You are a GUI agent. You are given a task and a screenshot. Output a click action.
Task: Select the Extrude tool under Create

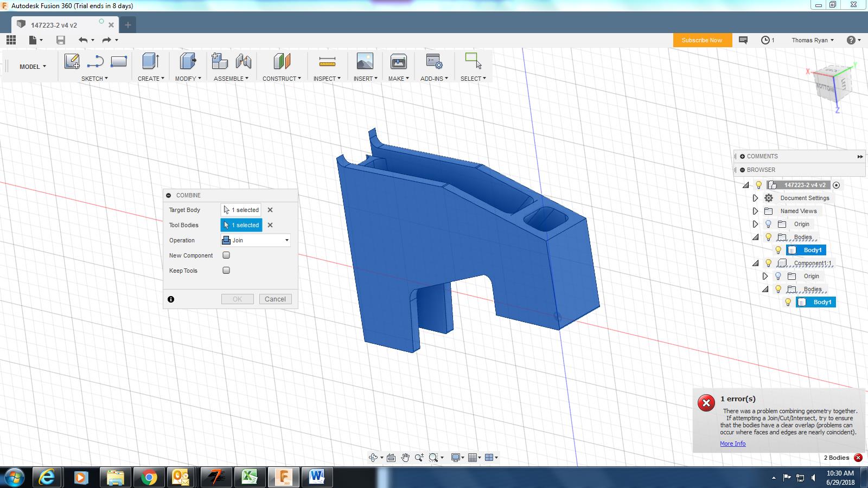150,61
